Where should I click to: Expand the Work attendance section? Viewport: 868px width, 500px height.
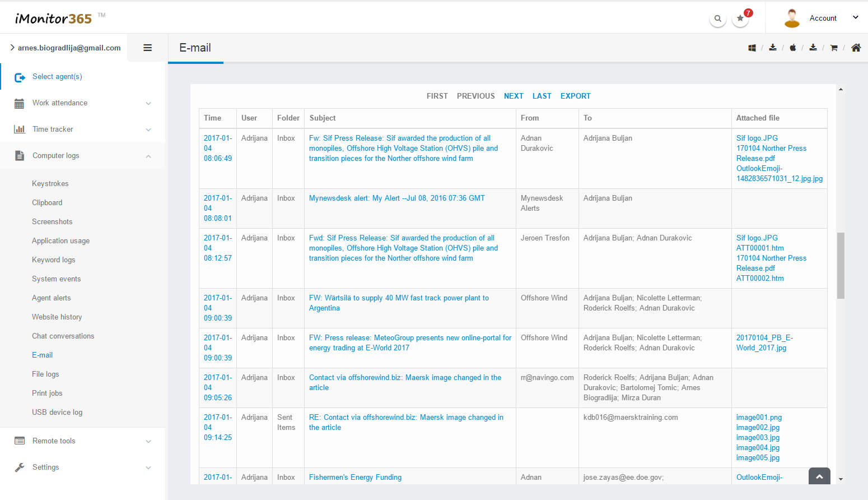point(83,103)
